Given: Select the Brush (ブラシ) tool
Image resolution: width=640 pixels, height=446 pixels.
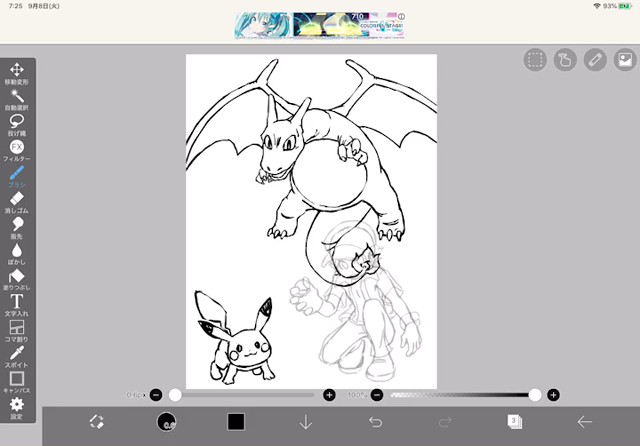Looking at the screenshot, I should tap(17, 177).
